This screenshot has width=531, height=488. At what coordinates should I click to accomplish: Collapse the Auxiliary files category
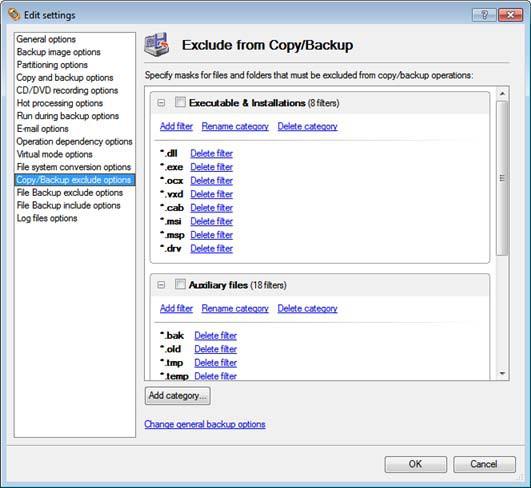(x=161, y=285)
